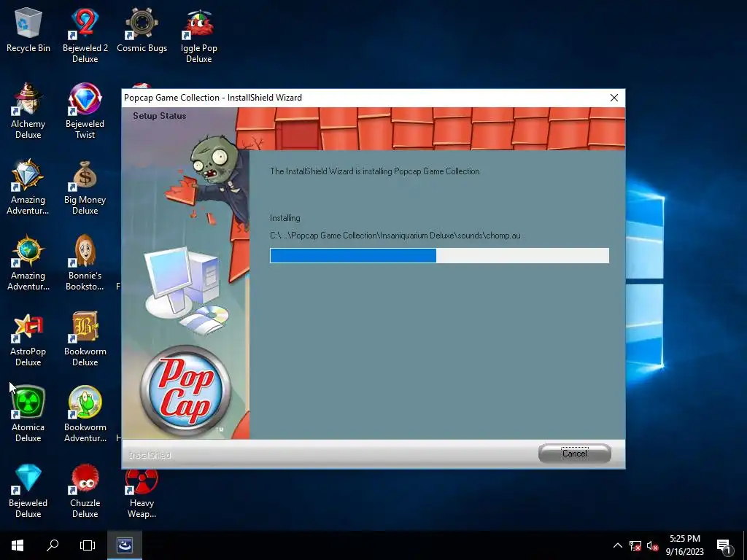Image resolution: width=747 pixels, height=560 pixels.
Task: Select the Cosmic Bugs desktop shortcut
Action: click(142, 31)
